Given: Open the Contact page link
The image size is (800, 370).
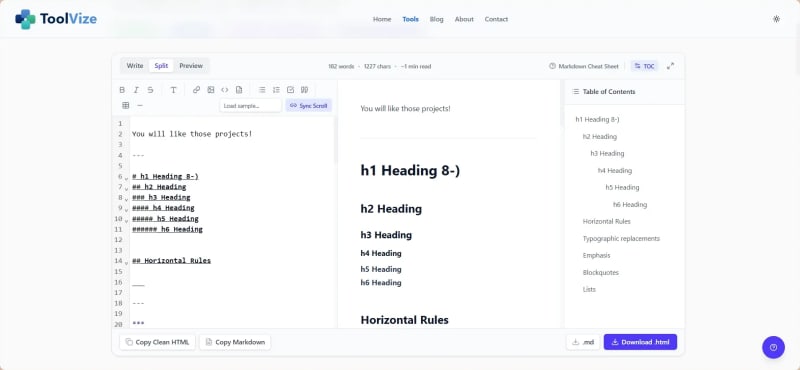Looking at the screenshot, I should click(x=496, y=19).
